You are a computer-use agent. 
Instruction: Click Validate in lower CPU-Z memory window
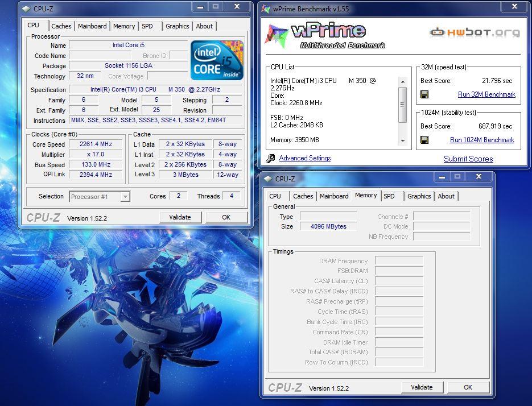tap(422, 387)
